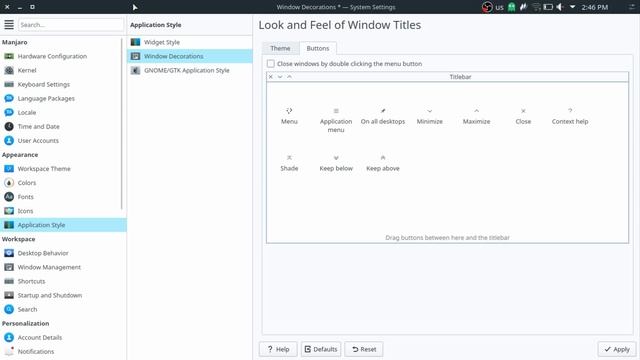Select the Shade button icon
Screen dimensions: 640x360
[289, 158]
